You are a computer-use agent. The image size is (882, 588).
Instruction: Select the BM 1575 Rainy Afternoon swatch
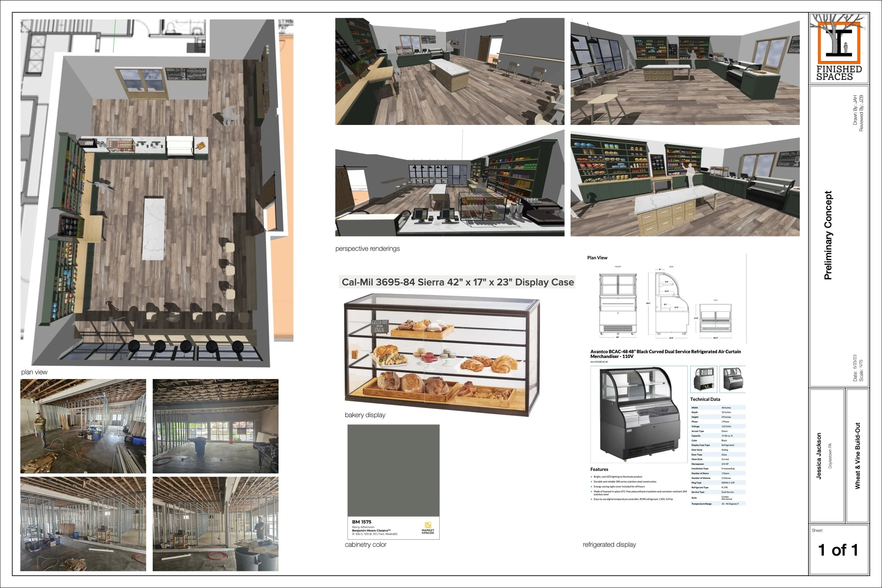(393, 471)
